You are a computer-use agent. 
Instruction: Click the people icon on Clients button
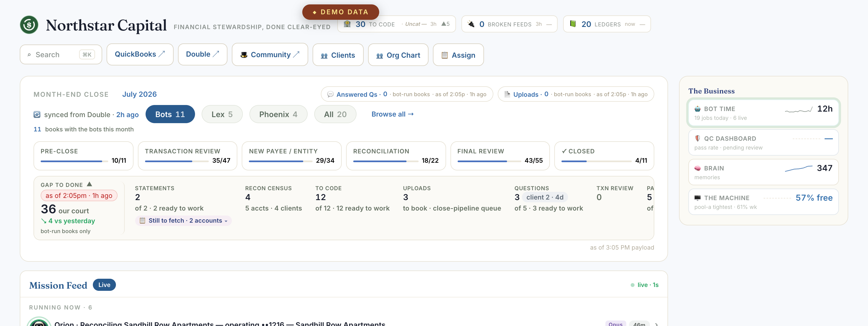coord(324,55)
